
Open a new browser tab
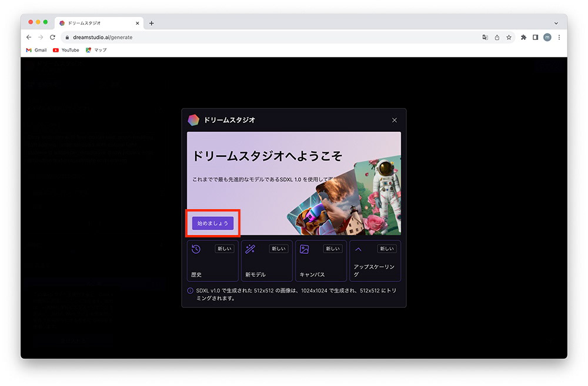[151, 24]
